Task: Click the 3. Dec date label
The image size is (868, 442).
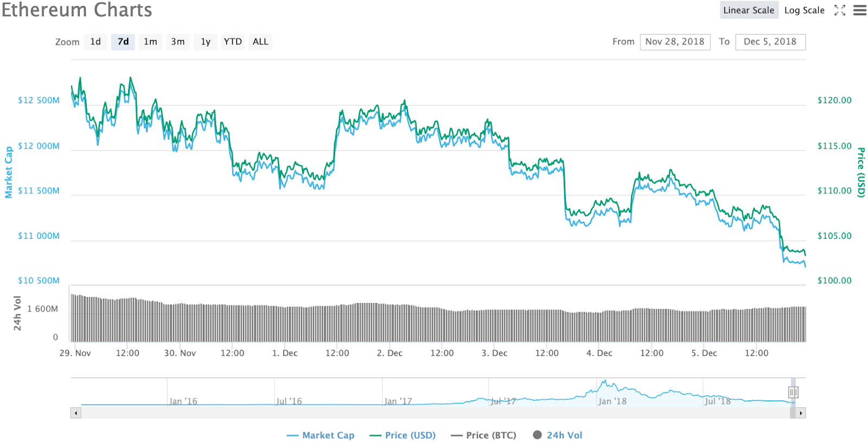Action: (494, 353)
